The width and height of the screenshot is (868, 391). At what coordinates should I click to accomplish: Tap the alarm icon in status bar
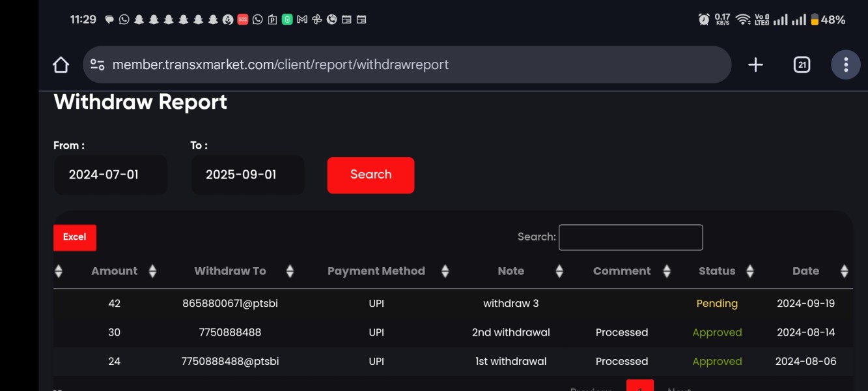(703, 20)
